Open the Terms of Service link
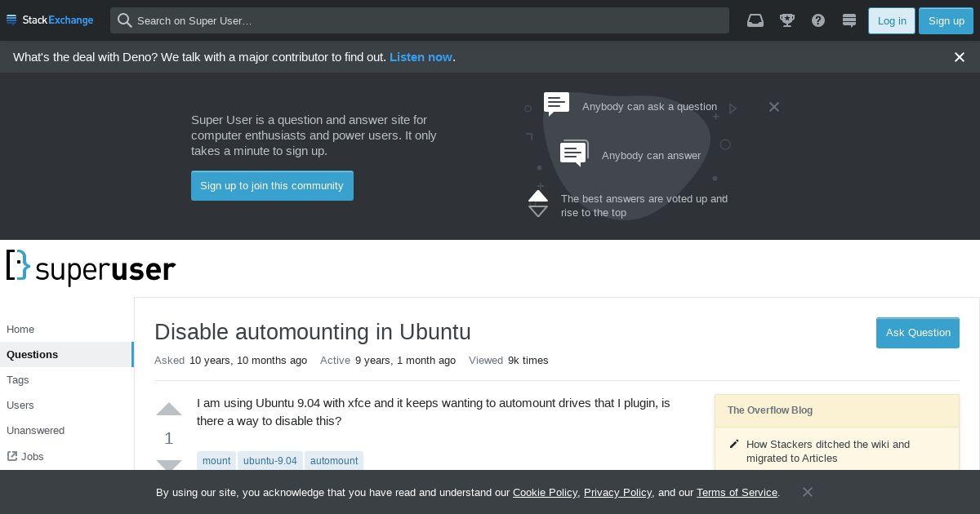This screenshot has height=514, width=980. (737, 493)
